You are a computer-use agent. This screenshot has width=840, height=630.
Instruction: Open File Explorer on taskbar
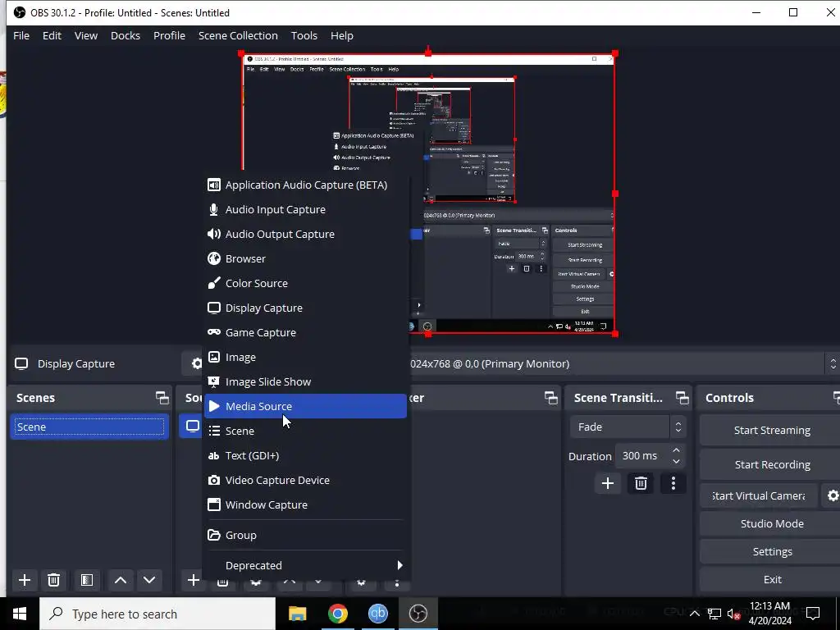pos(297,614)
